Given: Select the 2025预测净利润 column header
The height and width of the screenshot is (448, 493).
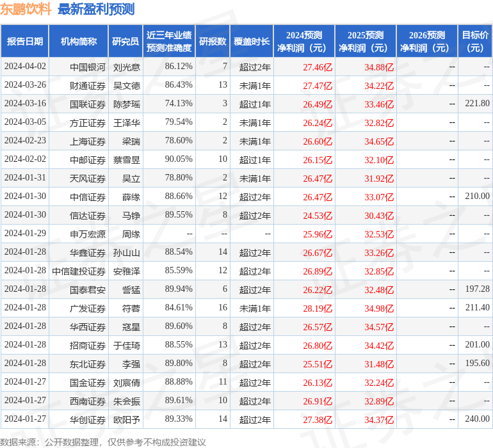Looking at the screenshot, I should [366, 41].
